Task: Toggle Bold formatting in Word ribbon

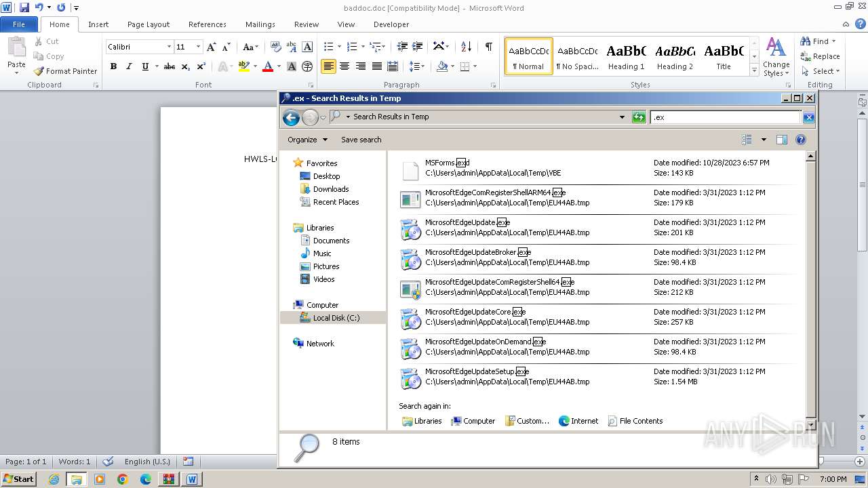Action: [113, 66]
